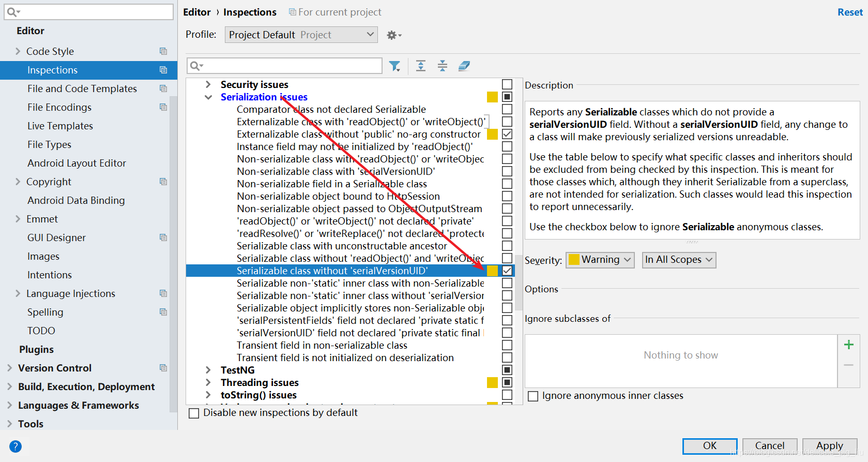This screenshot has height=462, width=868.
Task: Click yellow severity swatch for Serialization issues
Action: (x=492, y=97)
